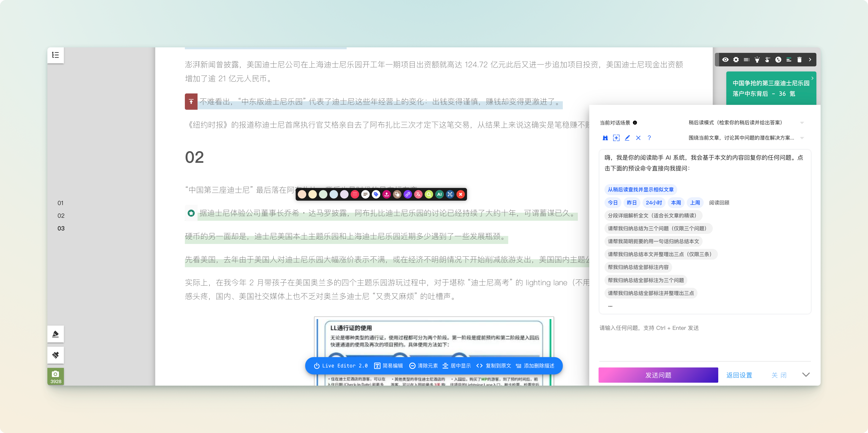
Task: Toggle the green-striped outline icon in dark toolbar
Action: pos(789,60)
